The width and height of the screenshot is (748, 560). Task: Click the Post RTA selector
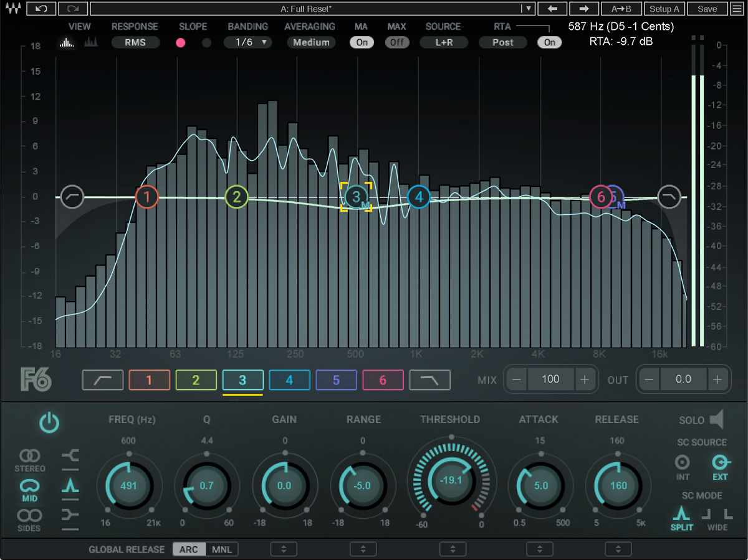coord(502,42)
